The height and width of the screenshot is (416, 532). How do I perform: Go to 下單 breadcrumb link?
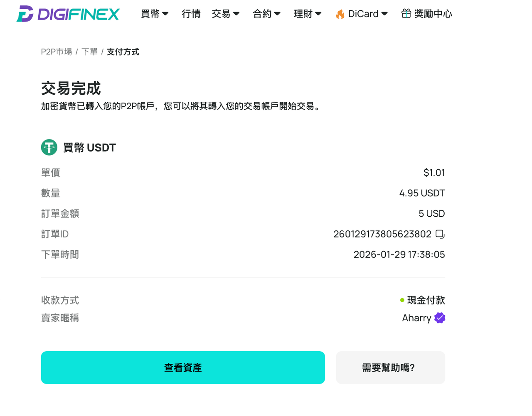click(89, 52)
